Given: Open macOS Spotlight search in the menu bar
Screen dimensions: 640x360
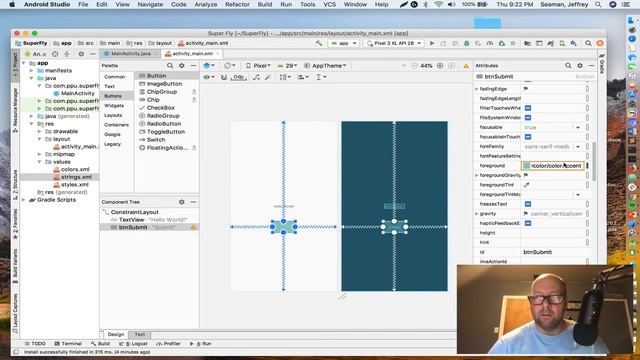Looking at the screenshot, I should click(598, 4).
